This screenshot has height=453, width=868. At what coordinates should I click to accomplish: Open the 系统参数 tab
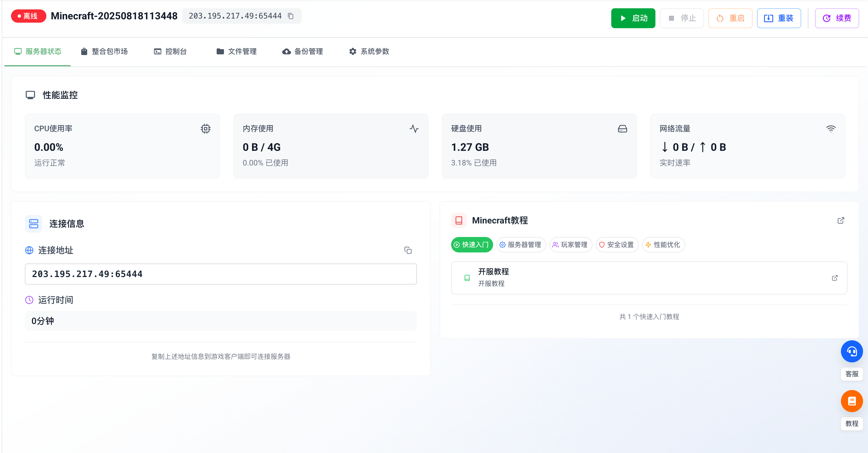coord(369,52)
